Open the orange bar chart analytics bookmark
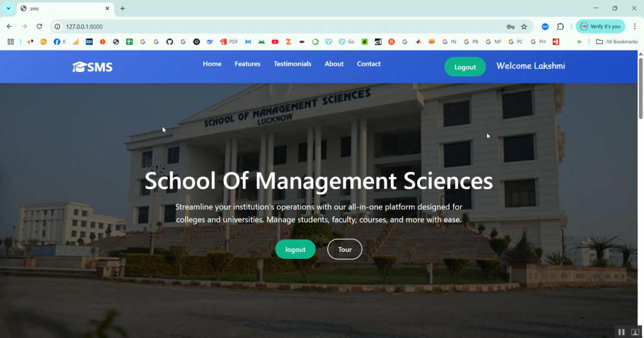The width and height of the screenshot is (644, 338). point(76,42)
